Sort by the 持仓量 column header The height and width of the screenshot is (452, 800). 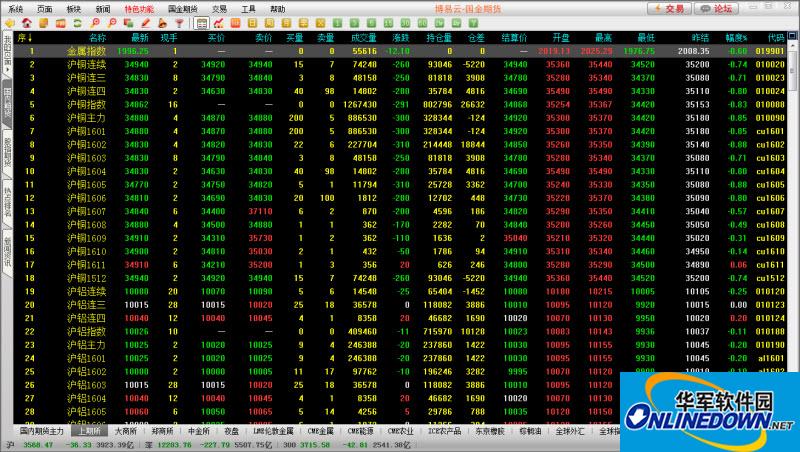(439, 37)
